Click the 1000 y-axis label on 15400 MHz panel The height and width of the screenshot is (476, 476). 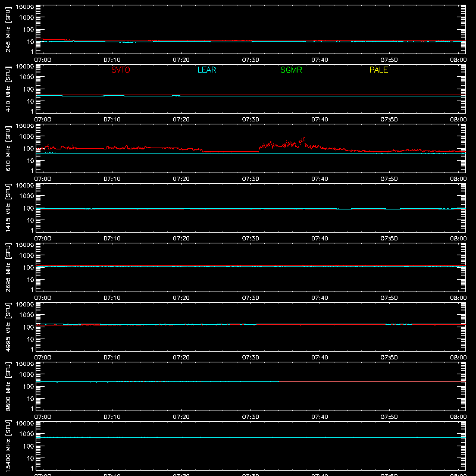coord(27,434)
